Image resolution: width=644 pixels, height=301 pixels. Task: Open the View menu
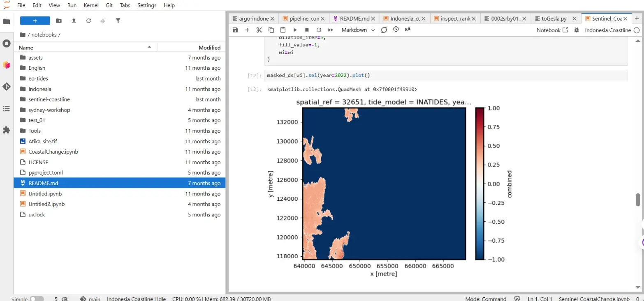(x=54, y=5)
